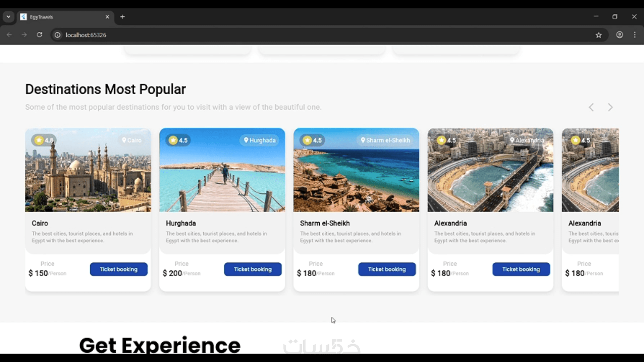
Task: Click the Hurghada location pin badge
Action: (260, 140)
